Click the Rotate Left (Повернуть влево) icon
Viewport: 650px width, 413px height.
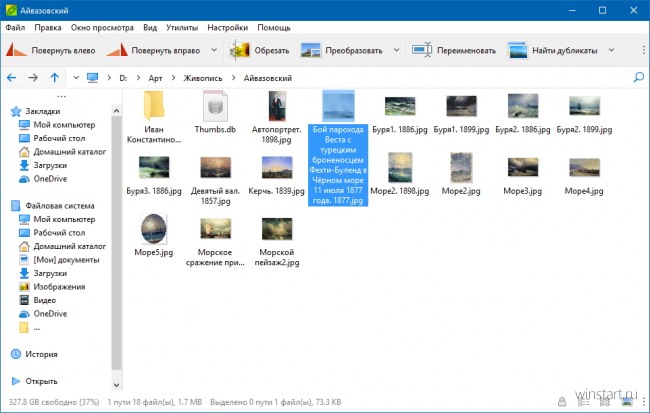16,50
